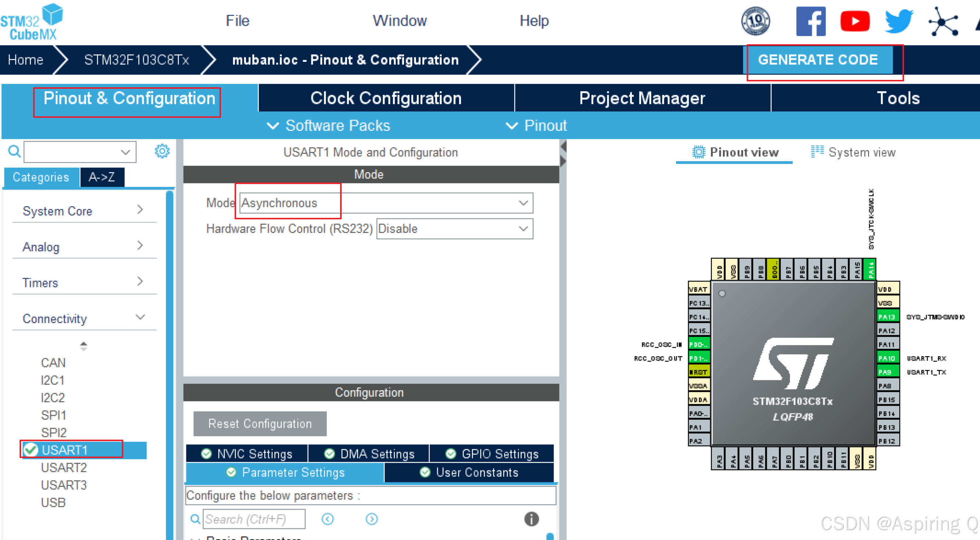Open the Twitter bird icon link
Image resolution: width=980 pixels, height=540 pixels.
(x=899, y=21)
